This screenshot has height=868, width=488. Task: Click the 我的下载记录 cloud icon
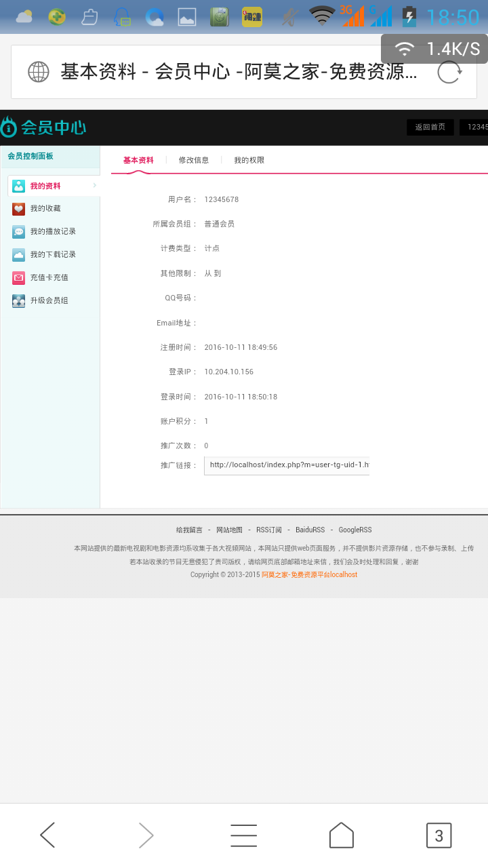click(18, 255)
